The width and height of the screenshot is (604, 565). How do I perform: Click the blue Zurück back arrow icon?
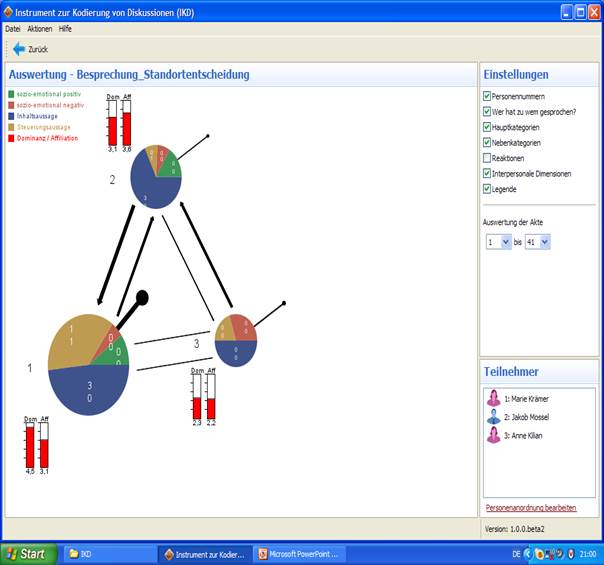19,49
